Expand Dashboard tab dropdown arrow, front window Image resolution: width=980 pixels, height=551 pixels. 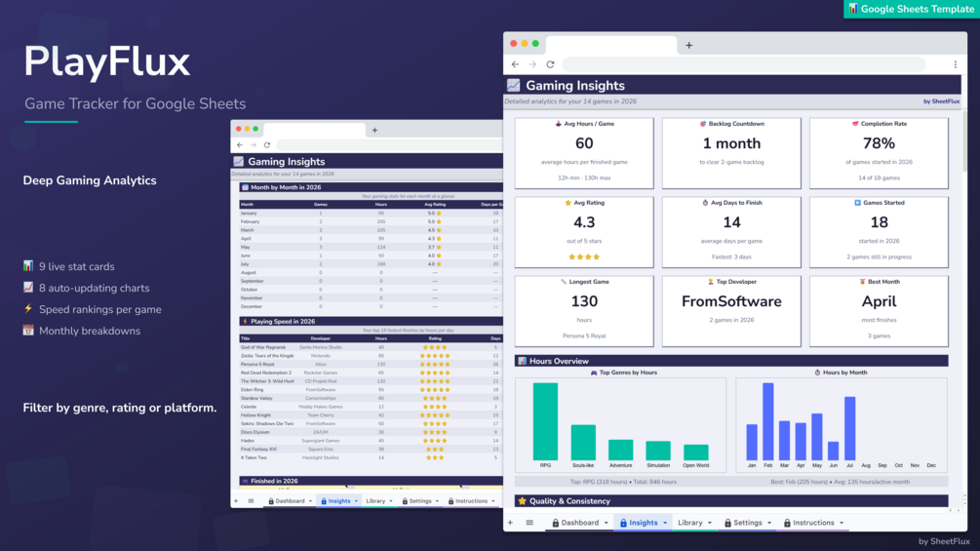click(606, 523)
